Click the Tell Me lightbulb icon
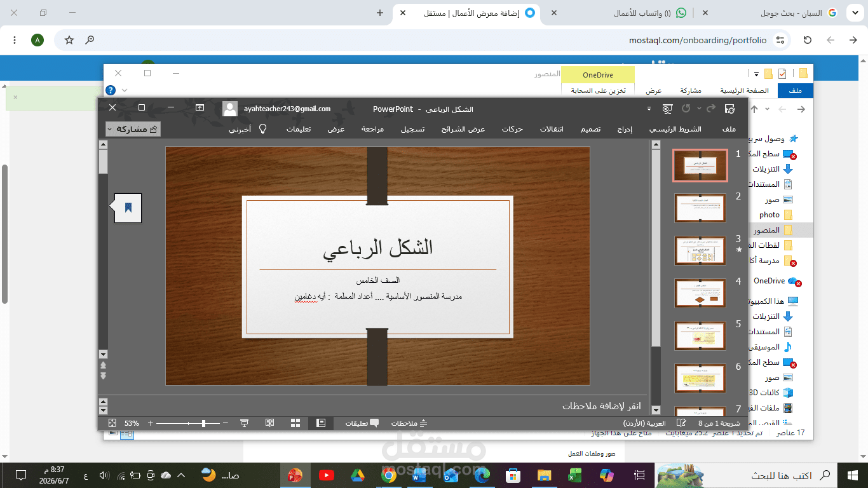Image resolution: width=868 pixels, height=488 pixels. [x=262, y=129]
